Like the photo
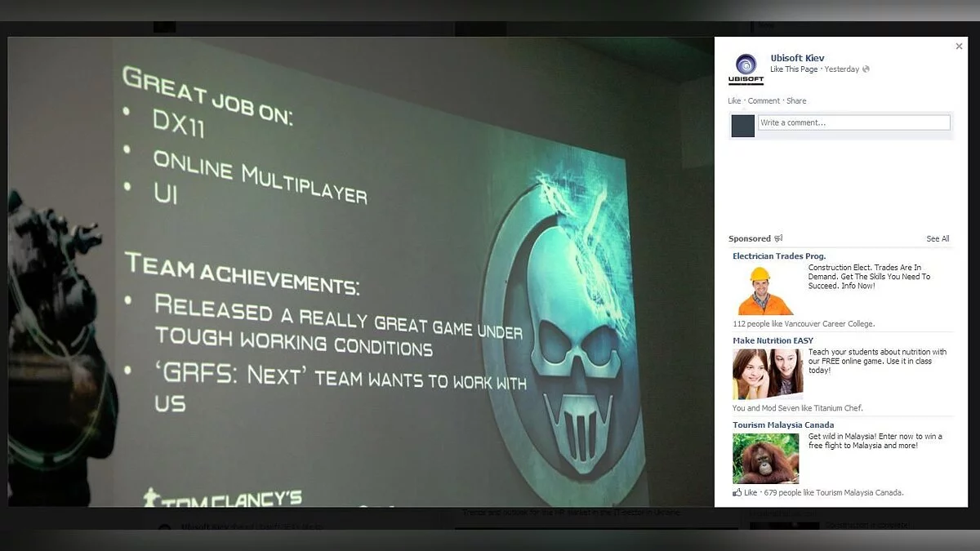 point(734,101)
